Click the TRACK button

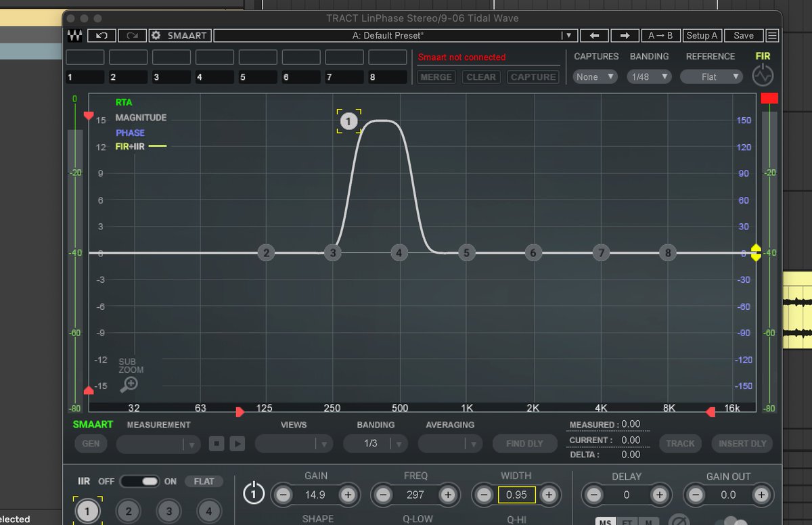click(680, 444)
